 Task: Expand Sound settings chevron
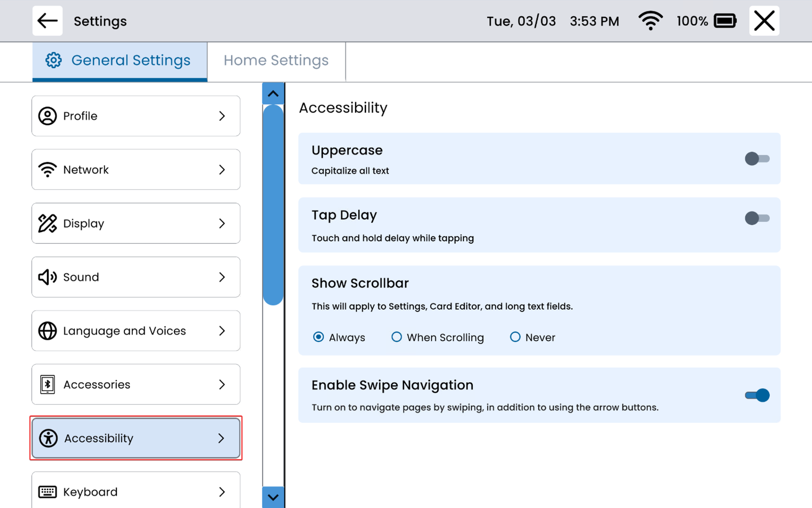click(x=222, y=277)
